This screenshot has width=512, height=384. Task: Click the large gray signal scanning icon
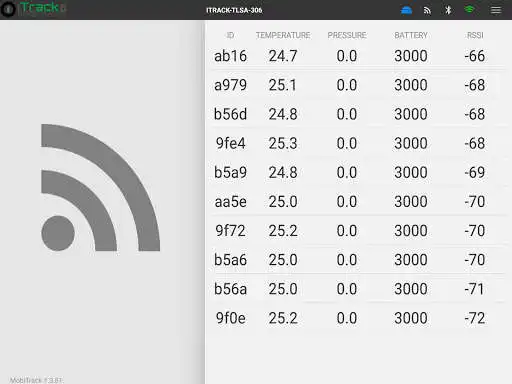click(x=100, y=187)
